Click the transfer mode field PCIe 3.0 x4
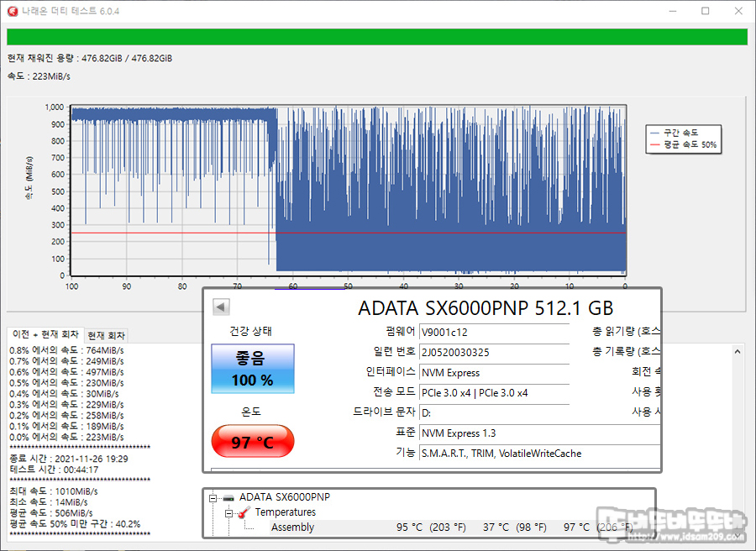The width and height of the screenshot is (756, 551). (494, 393)
